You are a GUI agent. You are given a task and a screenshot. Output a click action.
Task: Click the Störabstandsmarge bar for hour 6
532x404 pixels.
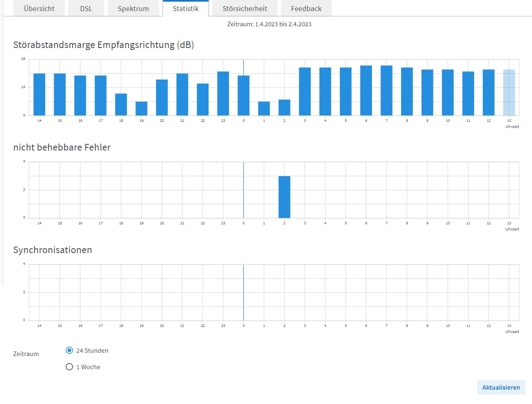pos(366,90)
